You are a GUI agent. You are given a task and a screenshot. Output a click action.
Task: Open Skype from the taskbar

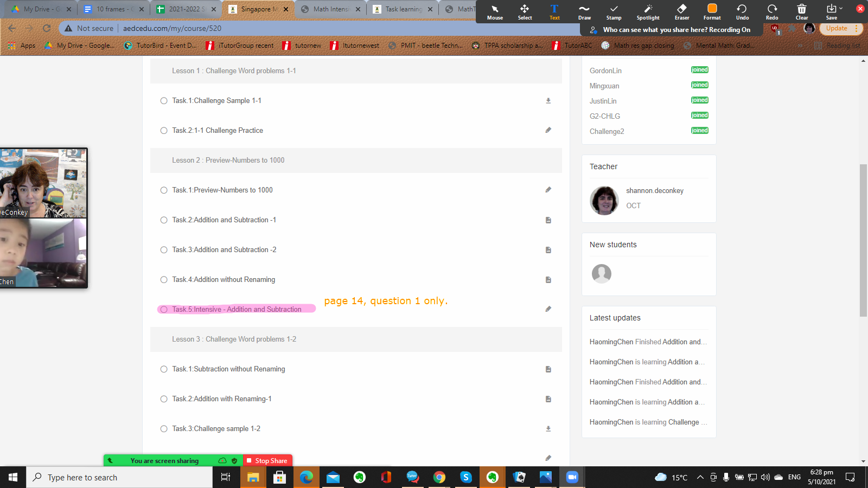point(465,477)
